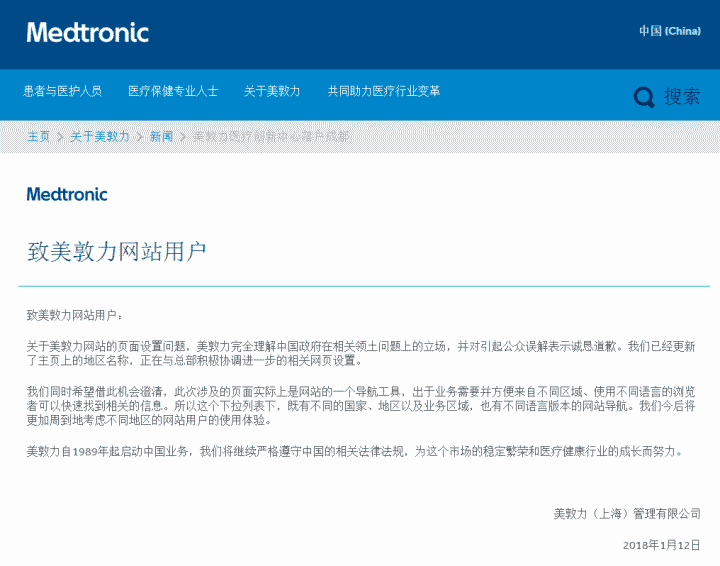Screen dimensions: 720x566
Task: Click the white Medtronic logo in header
Action: tap(87, 33)
